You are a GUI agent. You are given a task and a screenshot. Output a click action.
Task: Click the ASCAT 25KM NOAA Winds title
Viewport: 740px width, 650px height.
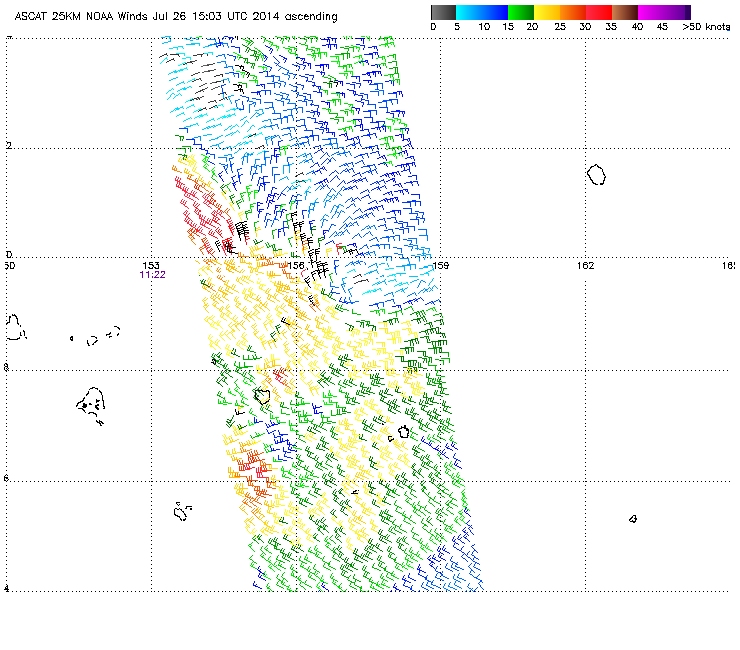pyautogui.click(x=175, y=17)
